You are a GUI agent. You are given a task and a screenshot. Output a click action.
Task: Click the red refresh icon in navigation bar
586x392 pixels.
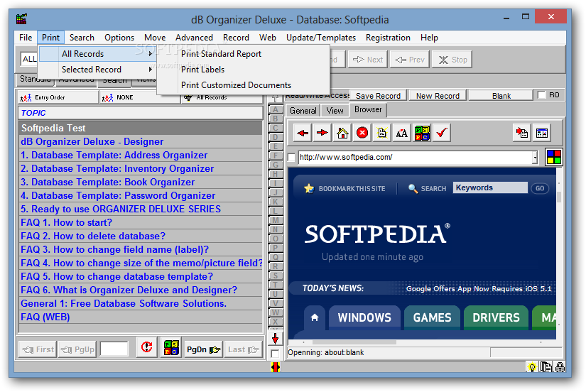[147, 347]
